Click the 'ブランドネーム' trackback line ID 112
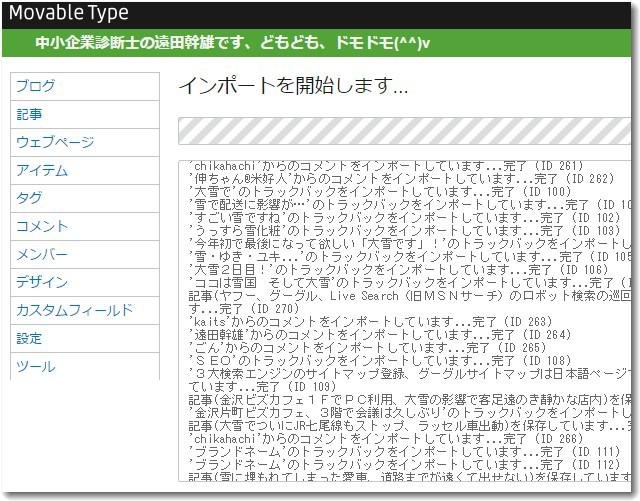Screen dimensions: 640x501 405,465
